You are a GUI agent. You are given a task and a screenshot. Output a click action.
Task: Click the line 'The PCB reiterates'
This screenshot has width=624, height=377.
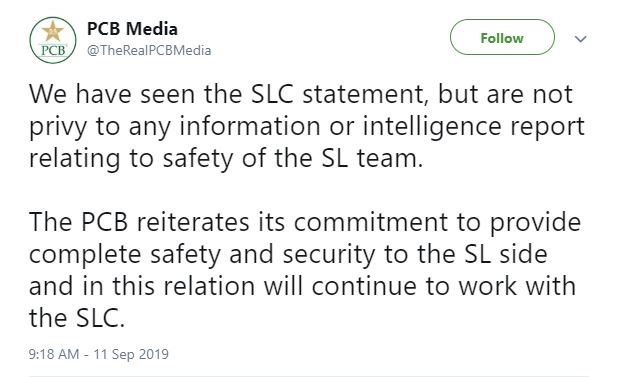pos(305,223)
